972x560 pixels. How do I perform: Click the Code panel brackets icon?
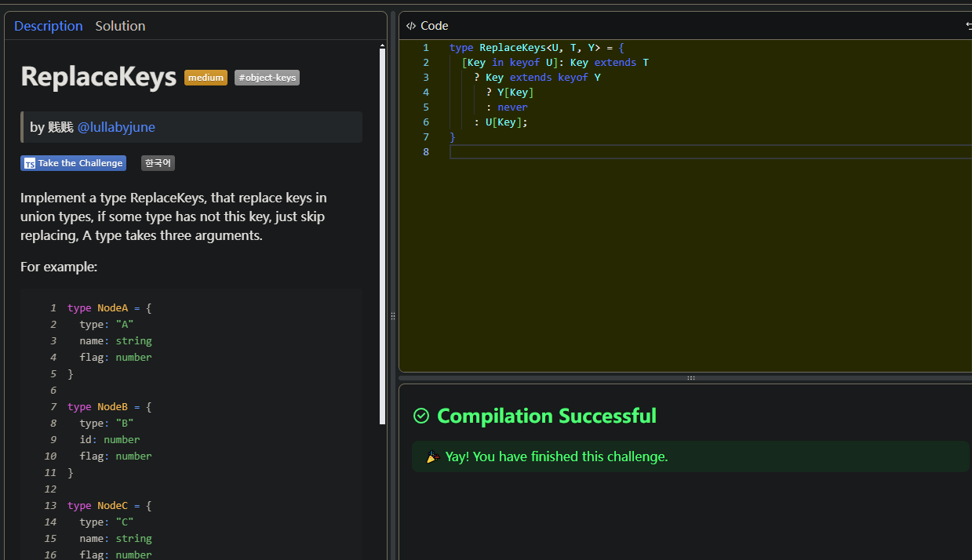pyautogui.click(x=411, y=26)
